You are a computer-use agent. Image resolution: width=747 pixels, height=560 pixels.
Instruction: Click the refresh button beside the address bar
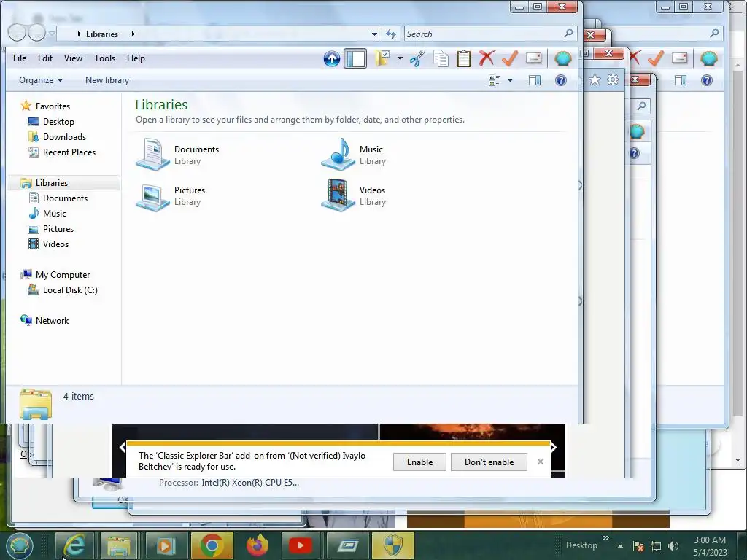(x=391, y=34)
